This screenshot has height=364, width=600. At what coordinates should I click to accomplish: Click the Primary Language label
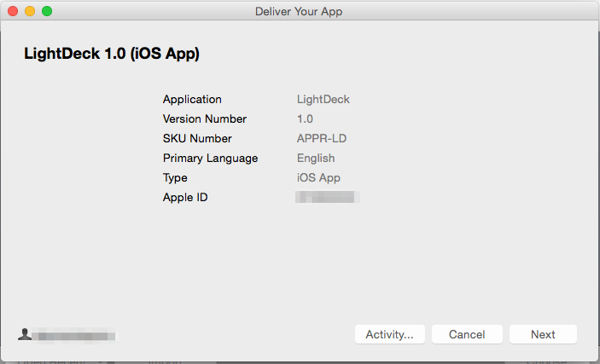click(210, 159)
